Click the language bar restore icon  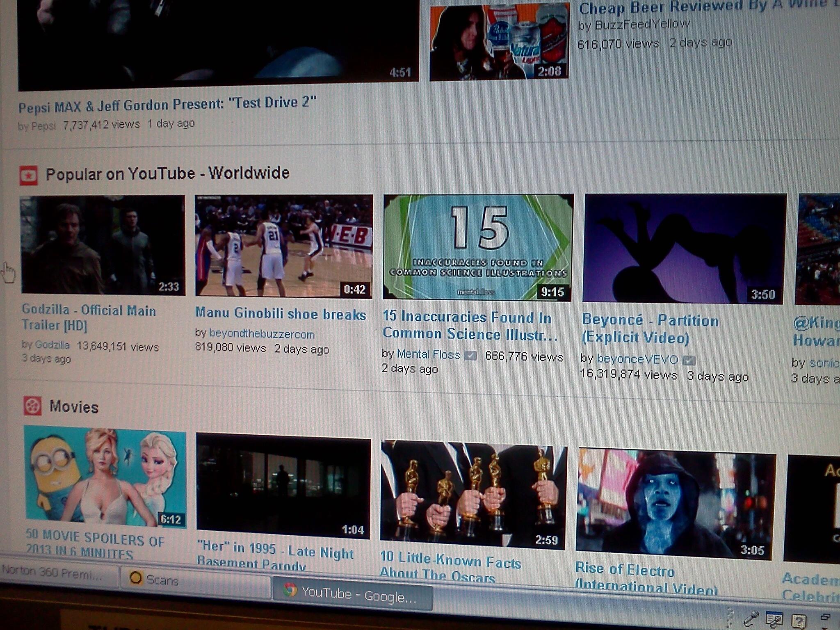click(825, 617)
